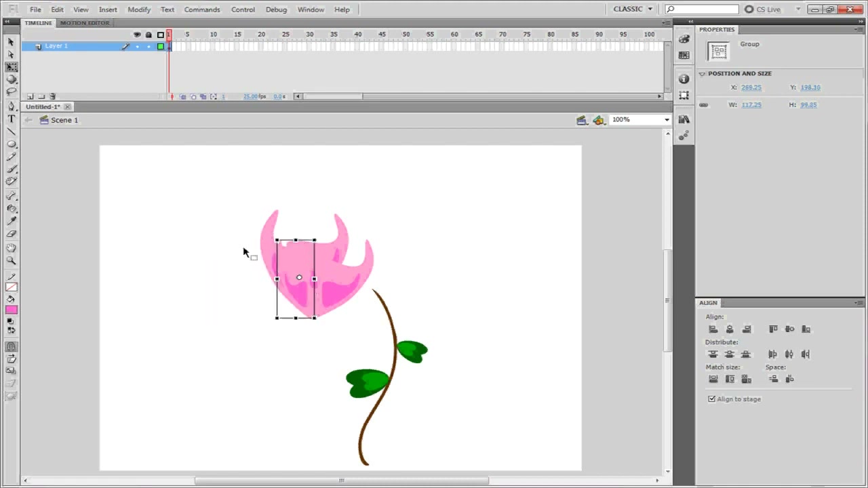
Task: Open the Transform panel icon
Action: tap(684, 96)
